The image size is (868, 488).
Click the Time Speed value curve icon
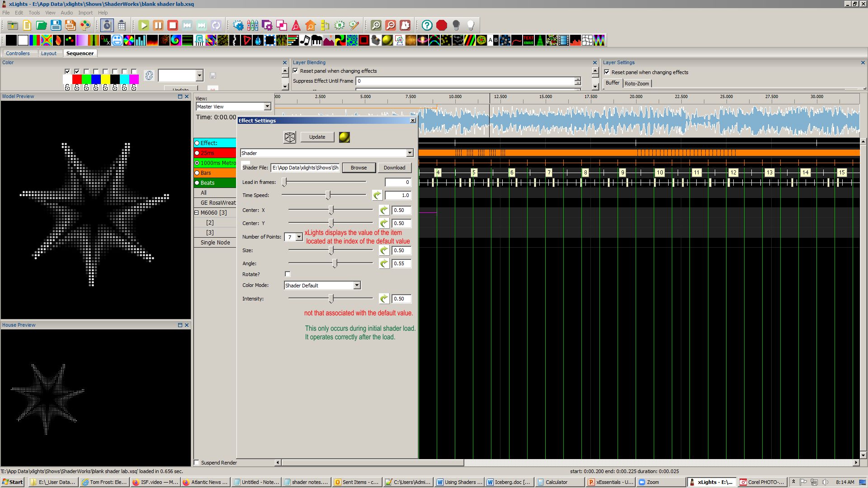tap(377, 195)
